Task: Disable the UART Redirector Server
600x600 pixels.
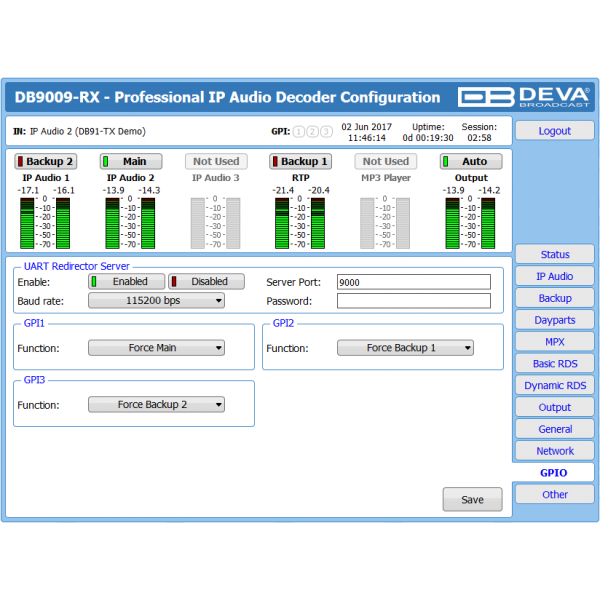Action: point(206,281)
